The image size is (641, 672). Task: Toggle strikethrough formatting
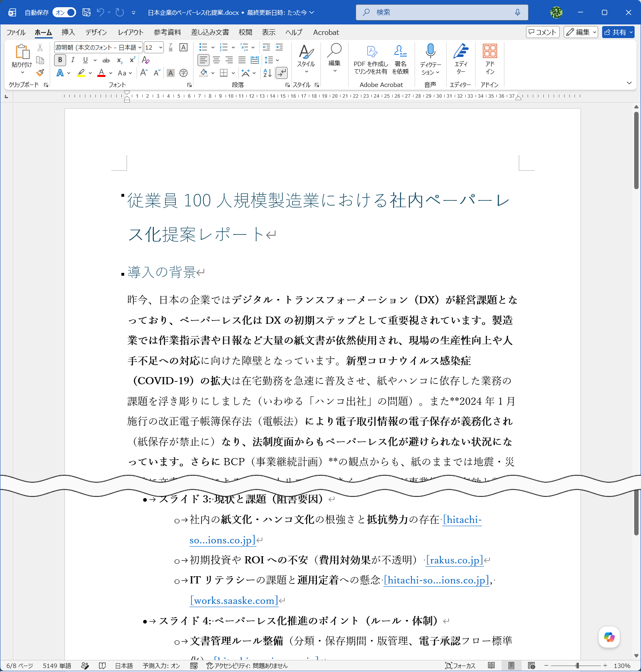(x=106, y=60)
